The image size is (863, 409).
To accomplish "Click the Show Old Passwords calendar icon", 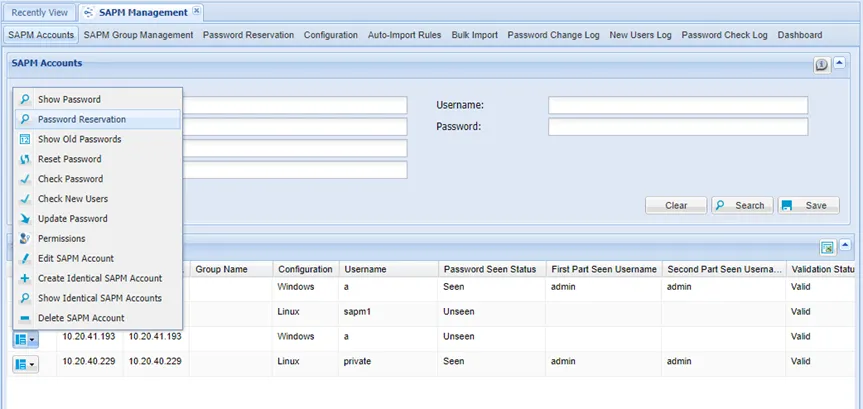I will [25, 139].
